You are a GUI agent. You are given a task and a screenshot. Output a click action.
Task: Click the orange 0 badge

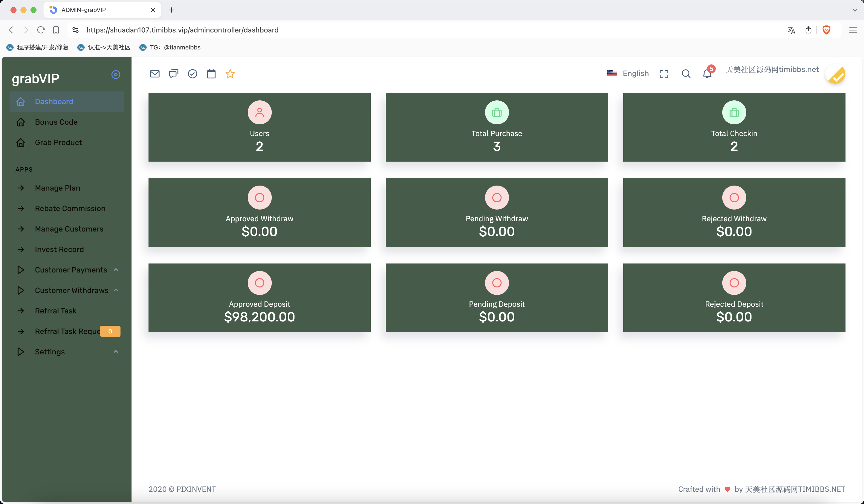[x=110, y=331]
